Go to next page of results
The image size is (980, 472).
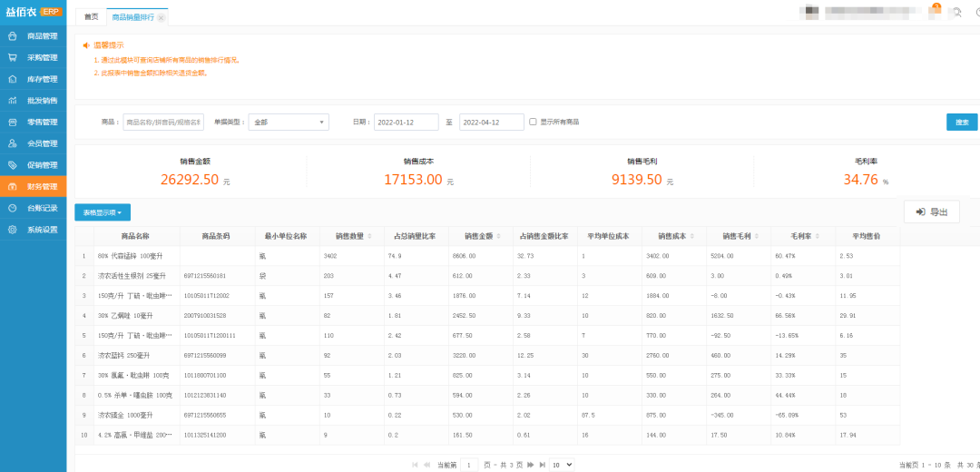point(531,465)
